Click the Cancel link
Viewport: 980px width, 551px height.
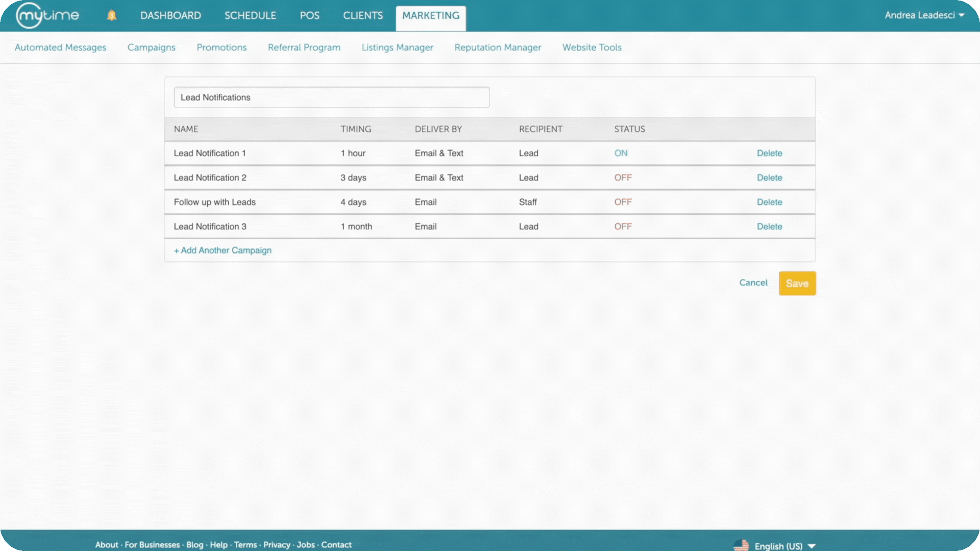[x=753, y=283]
